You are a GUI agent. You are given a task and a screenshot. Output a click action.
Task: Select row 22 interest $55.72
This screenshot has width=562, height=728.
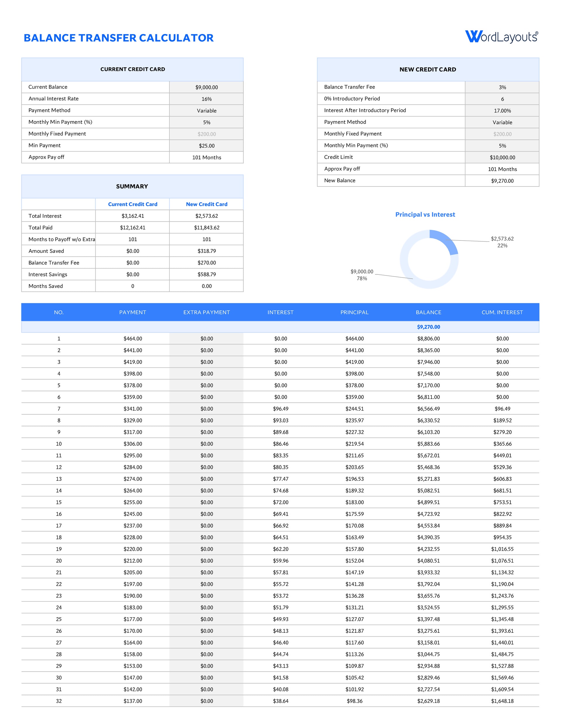280,584
